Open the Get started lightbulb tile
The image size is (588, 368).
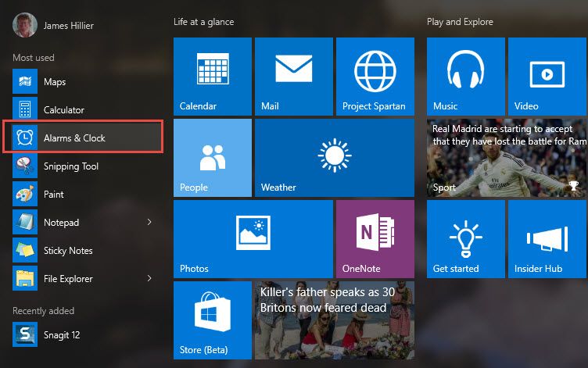coord(466,239)
